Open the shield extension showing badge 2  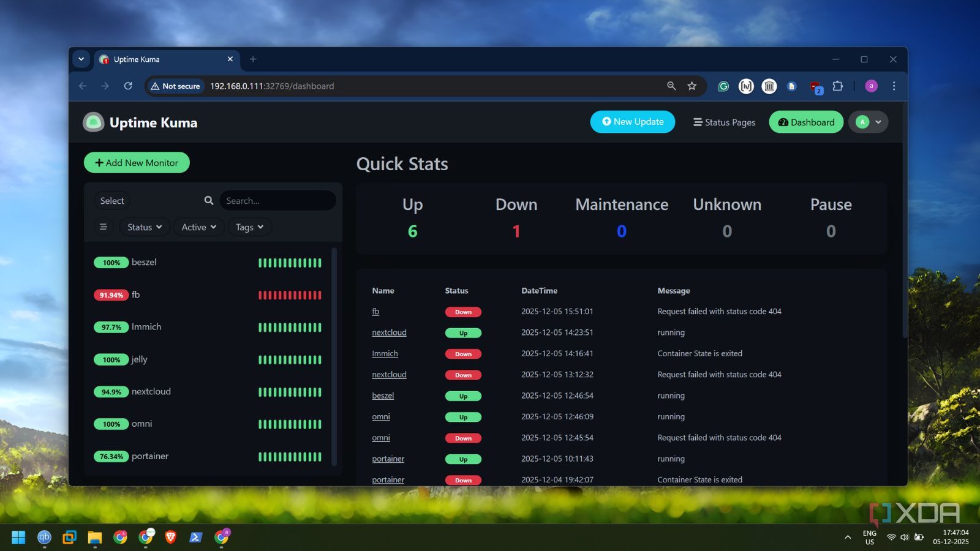[x=815, y=88]
